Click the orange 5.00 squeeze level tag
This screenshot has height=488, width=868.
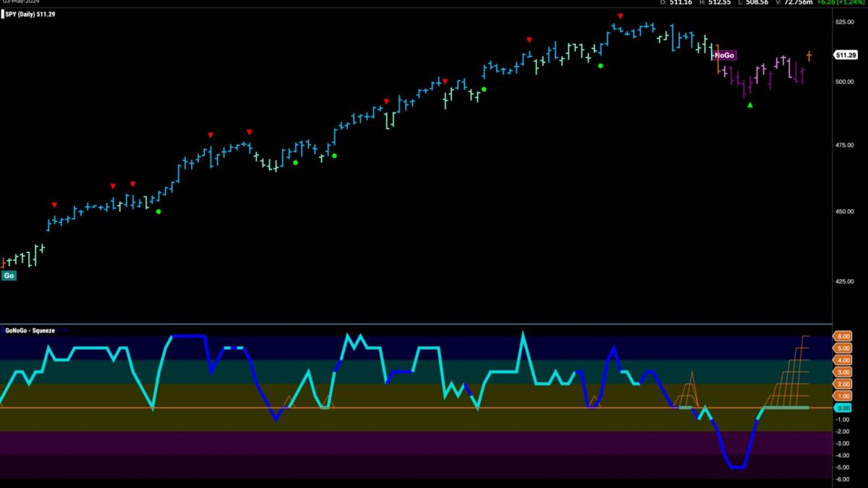click(x=843, y=348)
